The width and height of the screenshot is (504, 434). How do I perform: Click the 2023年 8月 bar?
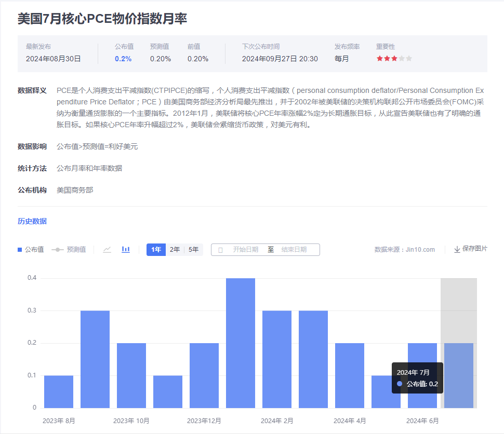59,391
